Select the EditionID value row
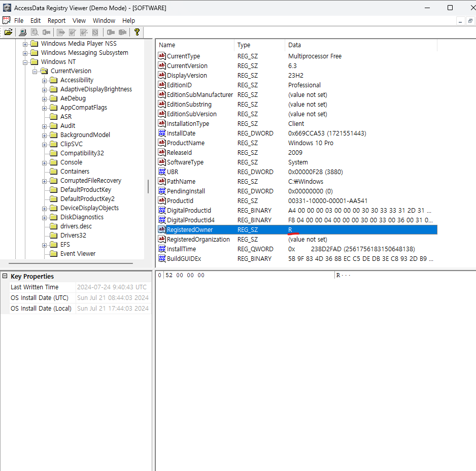This screenshot has width=476, height=471. point(297,85)
